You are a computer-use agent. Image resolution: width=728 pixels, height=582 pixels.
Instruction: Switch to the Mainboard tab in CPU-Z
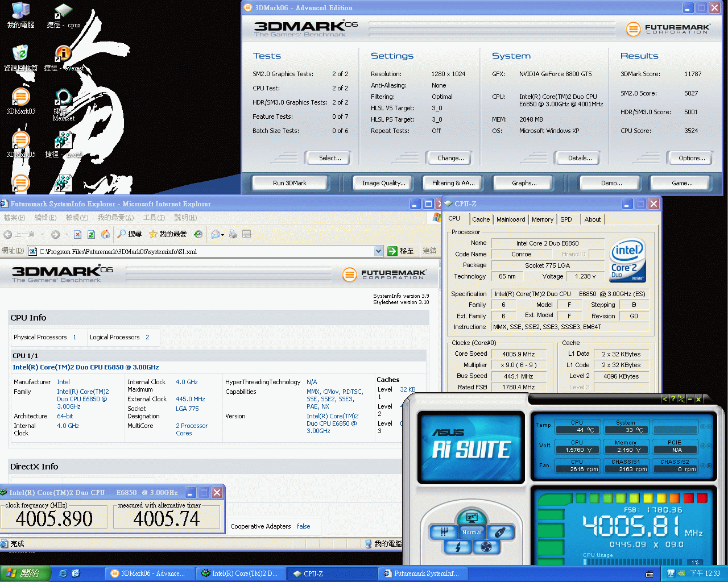tap(511, 219)
